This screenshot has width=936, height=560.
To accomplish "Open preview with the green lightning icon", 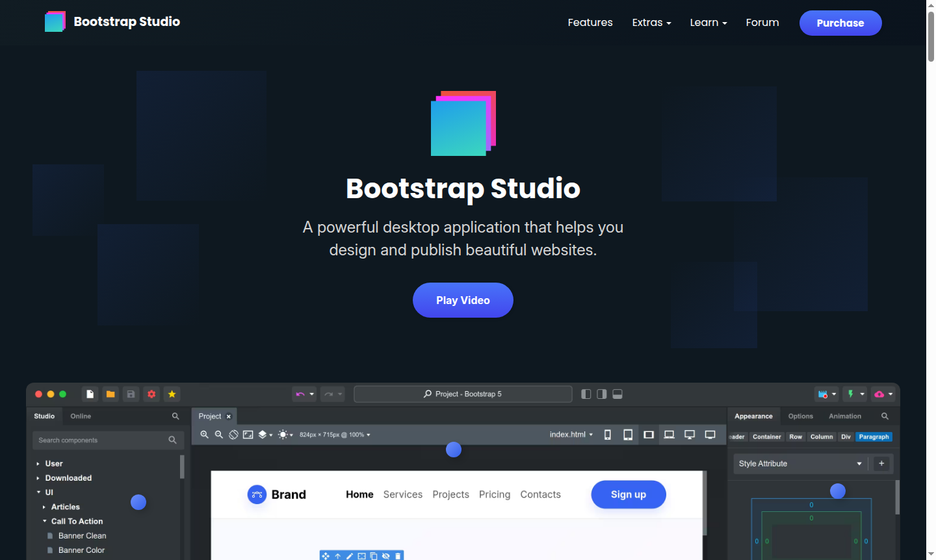I will tap(851, 394).
